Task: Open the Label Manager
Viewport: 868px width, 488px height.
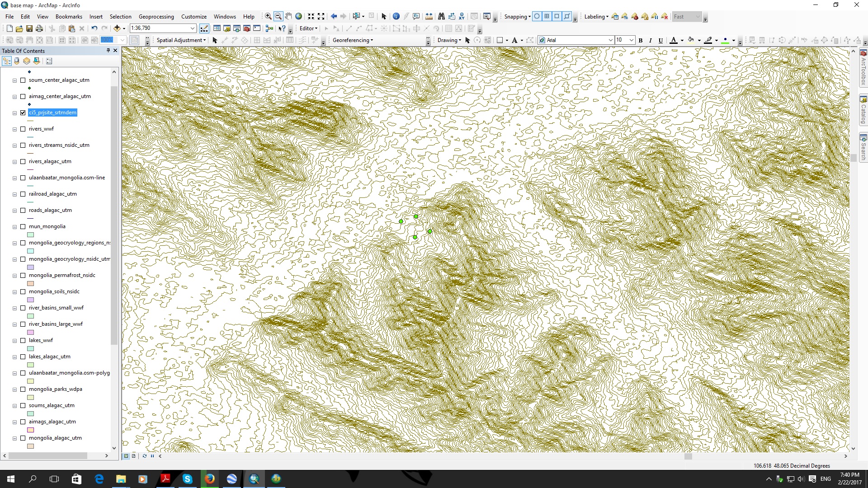Action: (615, 16)
